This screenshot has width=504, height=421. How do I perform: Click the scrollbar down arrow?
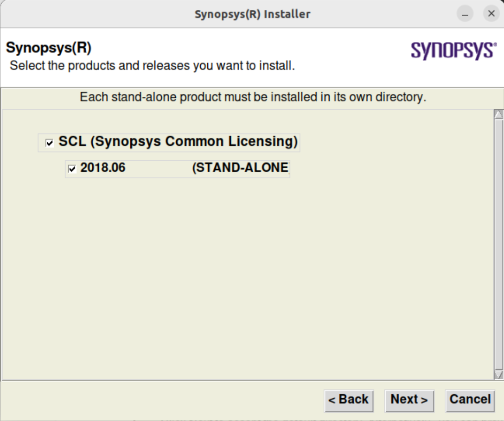point(498,374)
